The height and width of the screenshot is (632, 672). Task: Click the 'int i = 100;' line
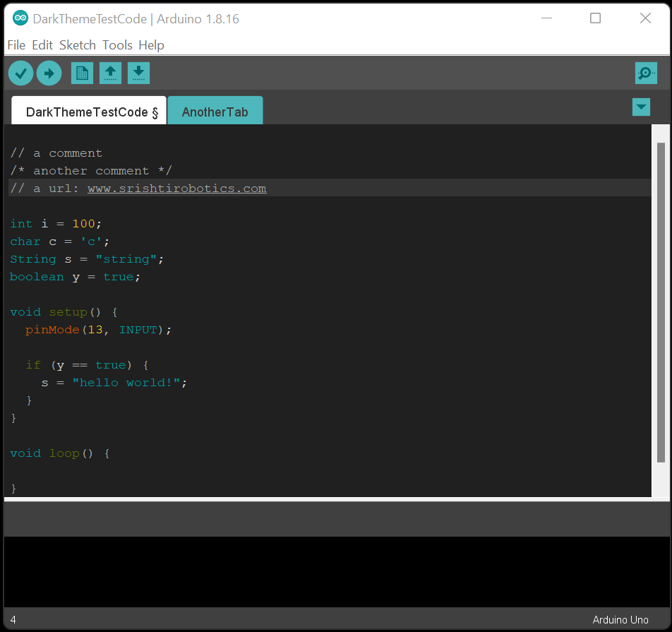(x=56, y=224)
